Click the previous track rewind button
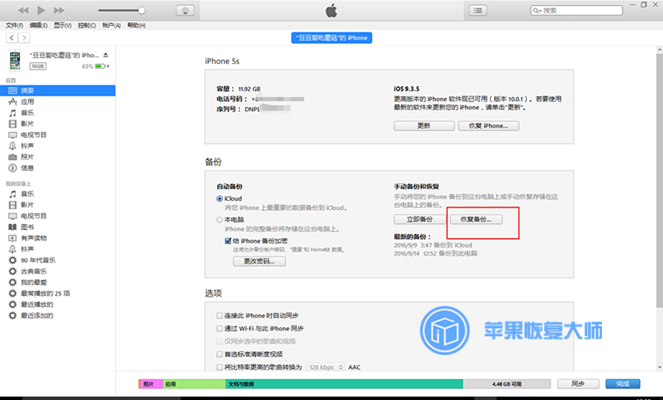The height and width of the screenshot is (400, 663). (23, 10)
